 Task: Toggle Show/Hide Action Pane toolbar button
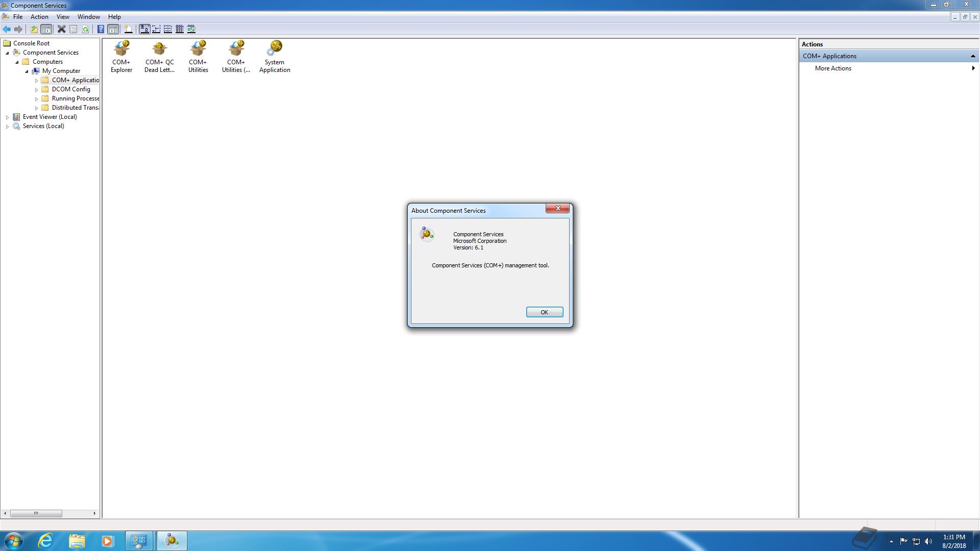click(113, 29)
